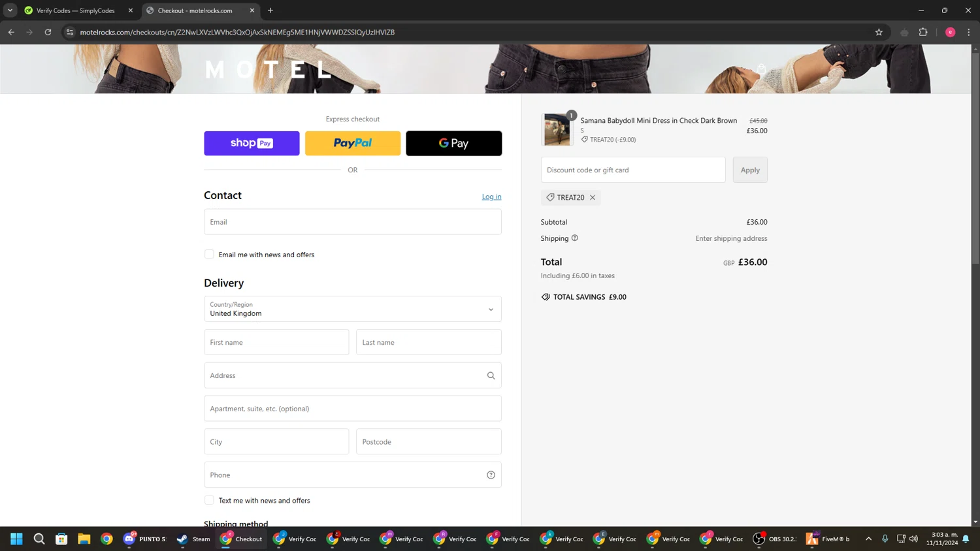Open File Explorer from the taskbar
Image resolution: width=980 pixels, height=551 pixels.
[84, 539]
